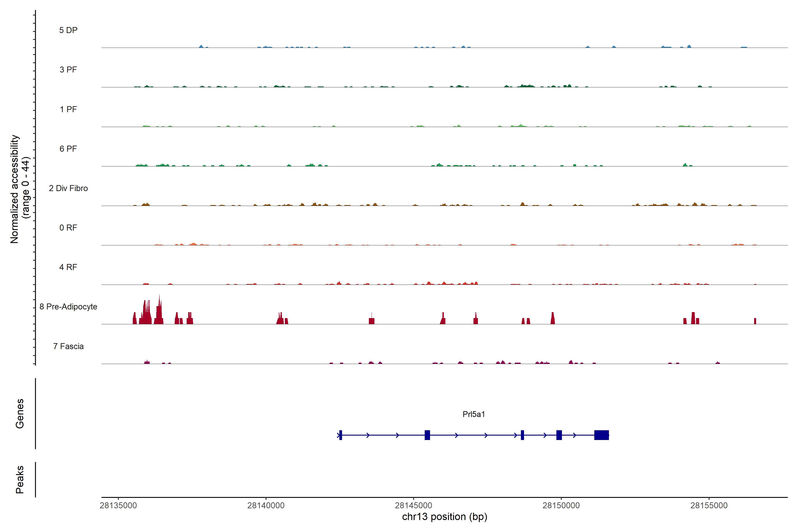This screenshot has height=532, width=798.
Task: Click the 28140000 axis tick label
Action: pyautogui.click(x=266, y=505)
